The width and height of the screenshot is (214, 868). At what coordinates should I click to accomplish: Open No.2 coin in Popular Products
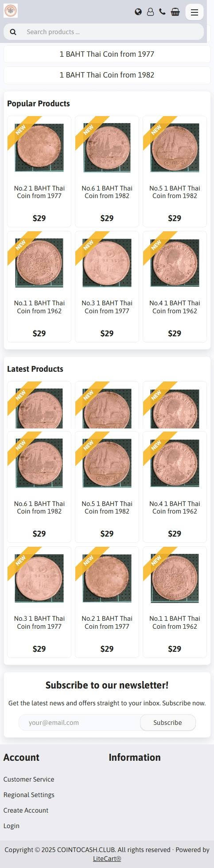39,171
